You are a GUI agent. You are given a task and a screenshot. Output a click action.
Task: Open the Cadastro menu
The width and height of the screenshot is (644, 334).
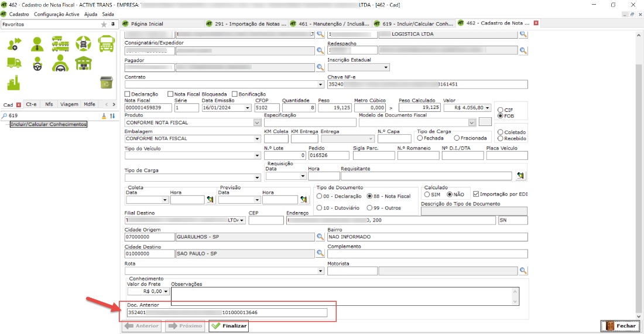(19, 14)
